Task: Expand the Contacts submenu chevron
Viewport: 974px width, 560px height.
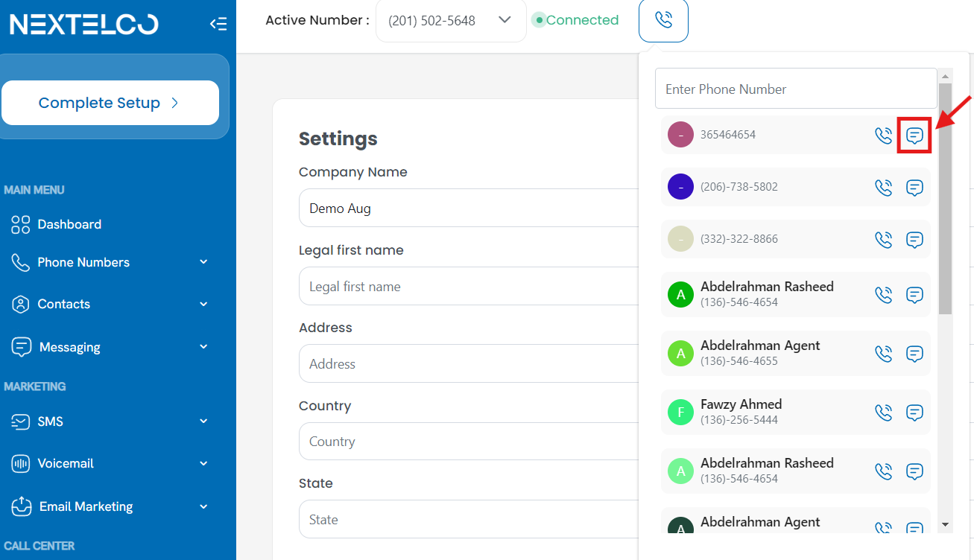Action: pyautogui.click(x=203, y=304)
